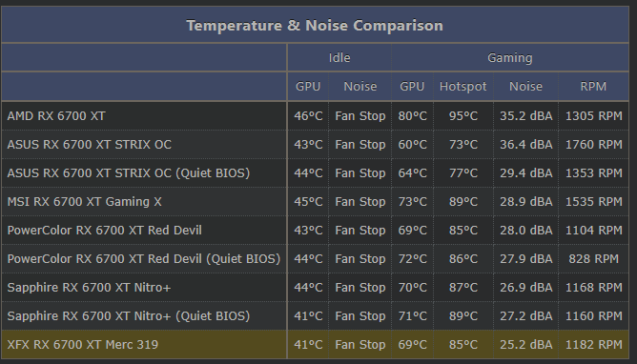This screenshot has width=637, height=364.
Task: Click the 828 RPM fan speed cell
Action: point(593,259)
